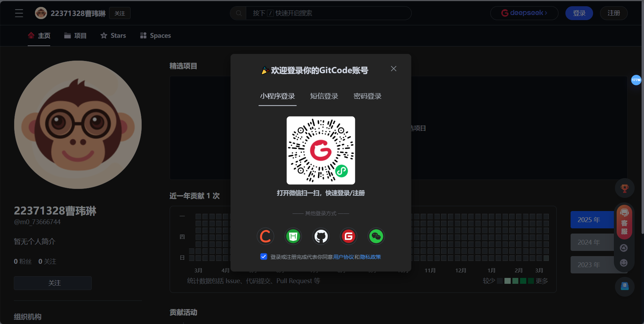Click the 注册 button in header
The height and width of the screenshot is (324, 644).
click(x=614, y=13)
